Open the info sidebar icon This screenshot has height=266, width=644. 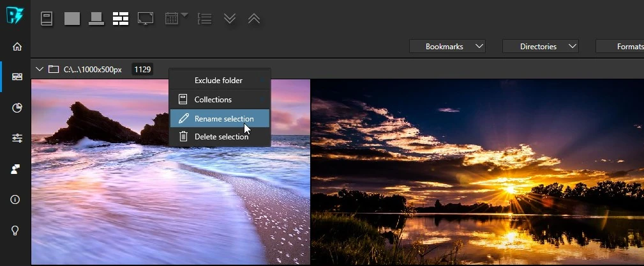15,199
